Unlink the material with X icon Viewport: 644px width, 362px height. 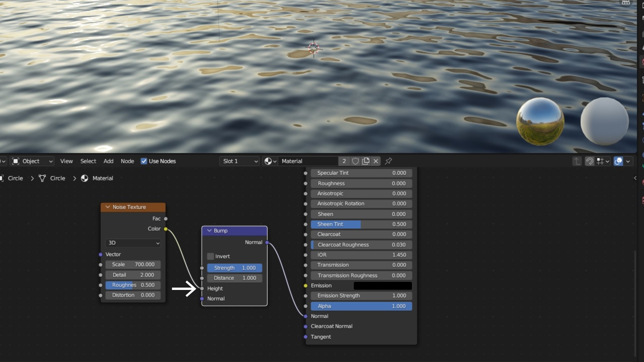pos(376,161)
